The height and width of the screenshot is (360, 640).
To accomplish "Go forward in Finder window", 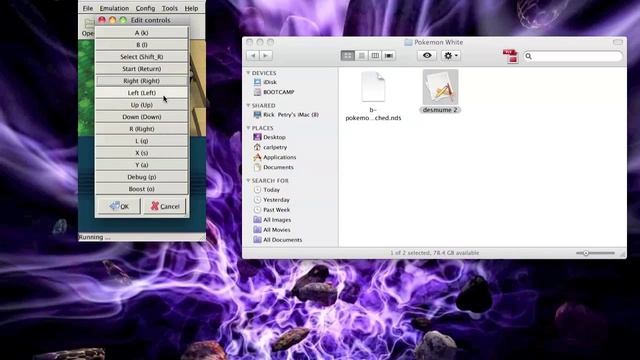I will tap(266, 56).
